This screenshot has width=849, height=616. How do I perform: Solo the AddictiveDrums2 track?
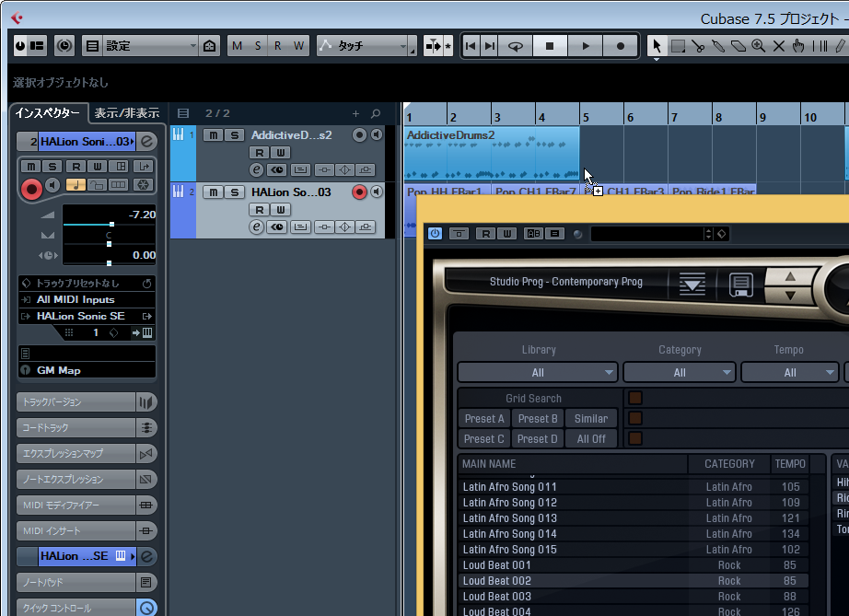click(235, 134)
